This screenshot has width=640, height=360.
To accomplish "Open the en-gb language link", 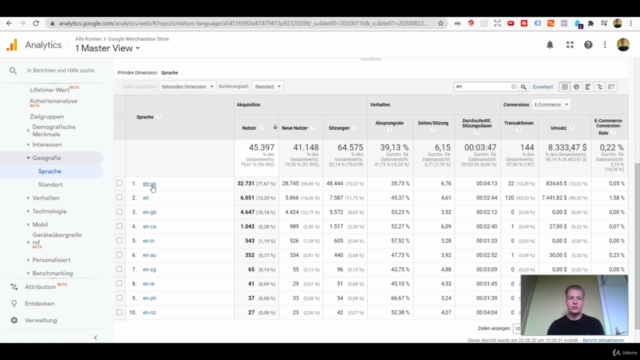I will pos(149,212).
